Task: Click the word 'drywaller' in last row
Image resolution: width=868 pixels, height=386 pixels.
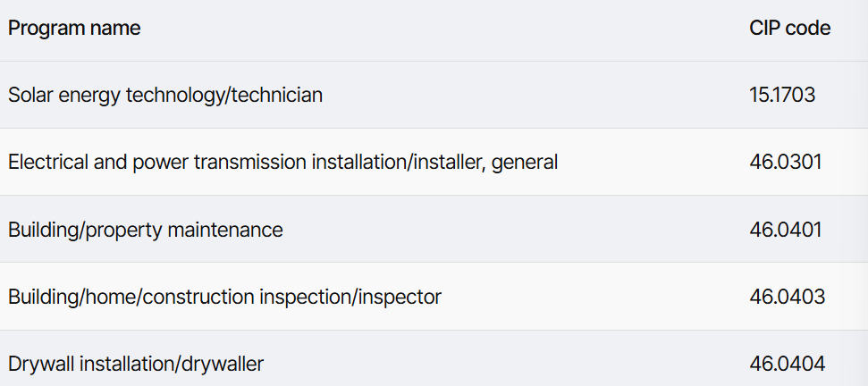Action: tap(223, 364)
